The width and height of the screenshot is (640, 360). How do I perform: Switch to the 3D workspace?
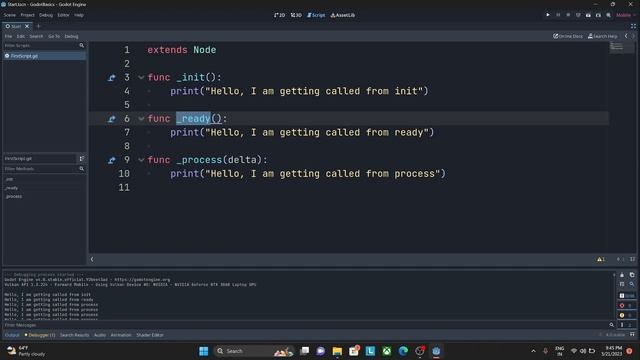click(296, 15)
